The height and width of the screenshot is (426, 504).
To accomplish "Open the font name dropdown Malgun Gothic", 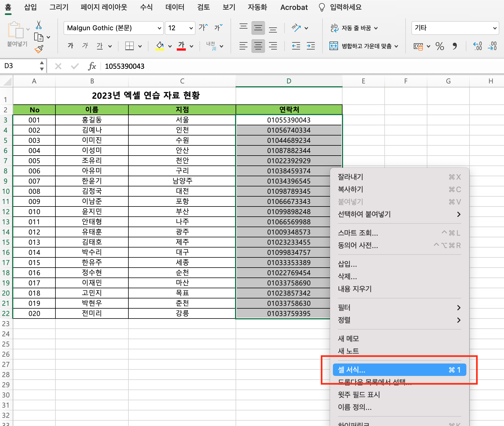I will tap(159, 28).
